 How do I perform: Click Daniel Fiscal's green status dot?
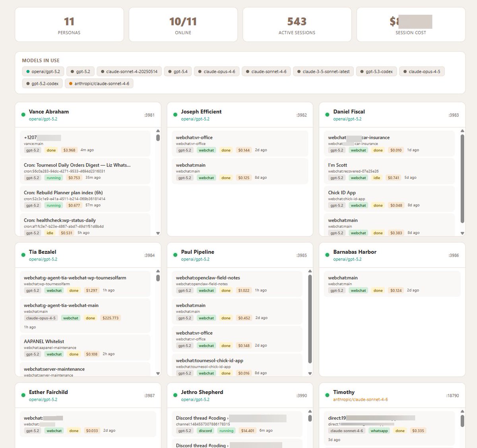click(327, 115)
